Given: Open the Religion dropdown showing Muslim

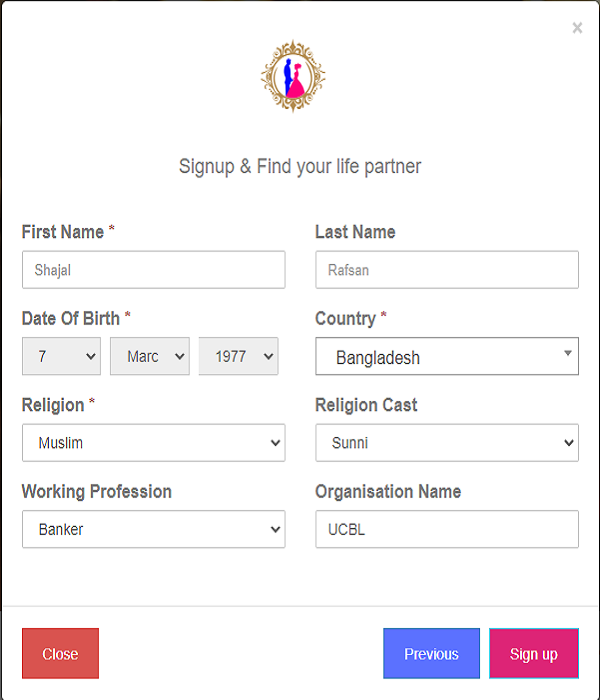Looking at the screenshot, I should (153, 443).
